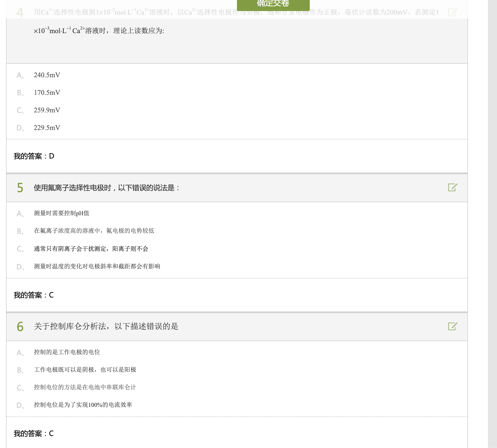
Task: Click the vertical scrollbar track on the right
Action: point(492,226)
